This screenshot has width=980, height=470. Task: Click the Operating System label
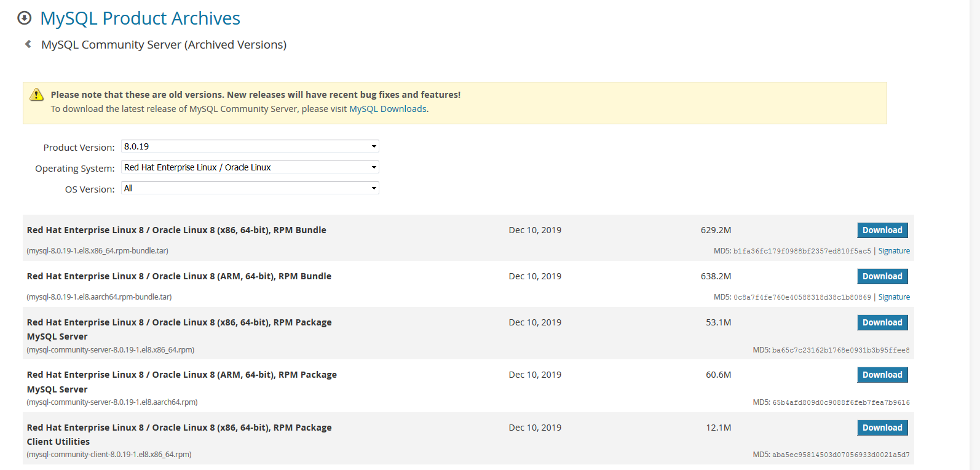coord(75,169)
